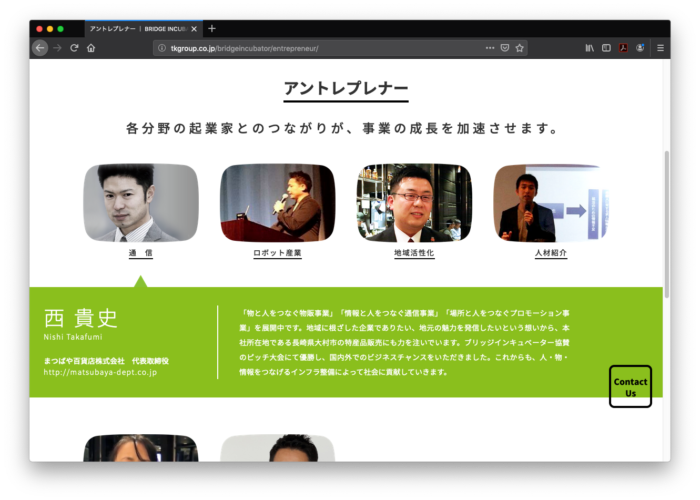This screenshot has width=700, height=500.
Task: Open the Firefox hamburger menu
Action: tap(657, 48)
